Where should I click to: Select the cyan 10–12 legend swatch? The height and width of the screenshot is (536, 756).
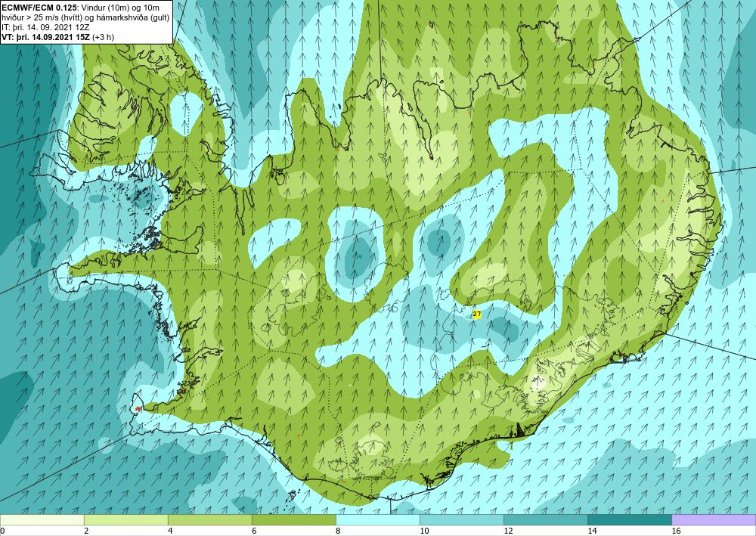pos(461,520)
